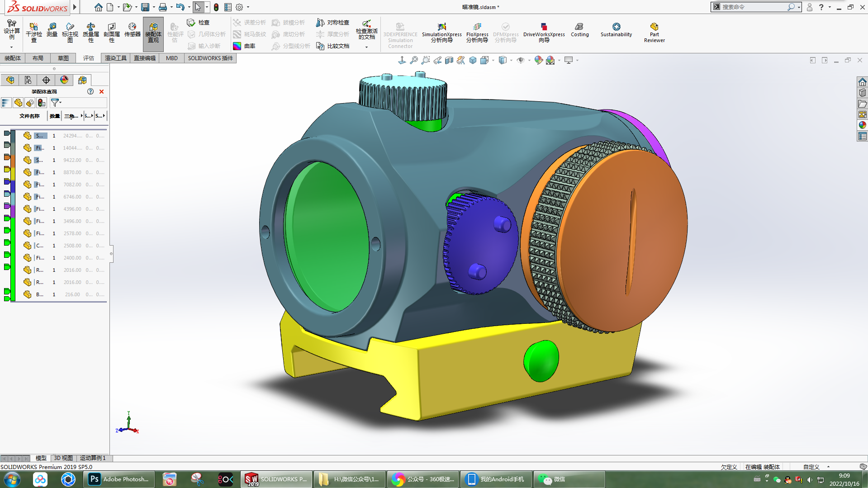Click the File Name (文件名称) column header
The width and height of the screenshot is (868, 488).
point(29,116)
